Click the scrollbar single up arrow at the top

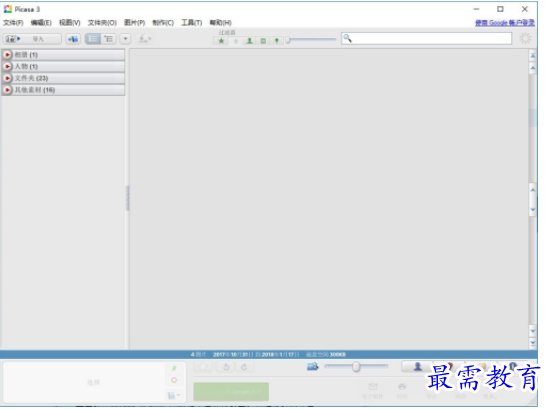533,68
